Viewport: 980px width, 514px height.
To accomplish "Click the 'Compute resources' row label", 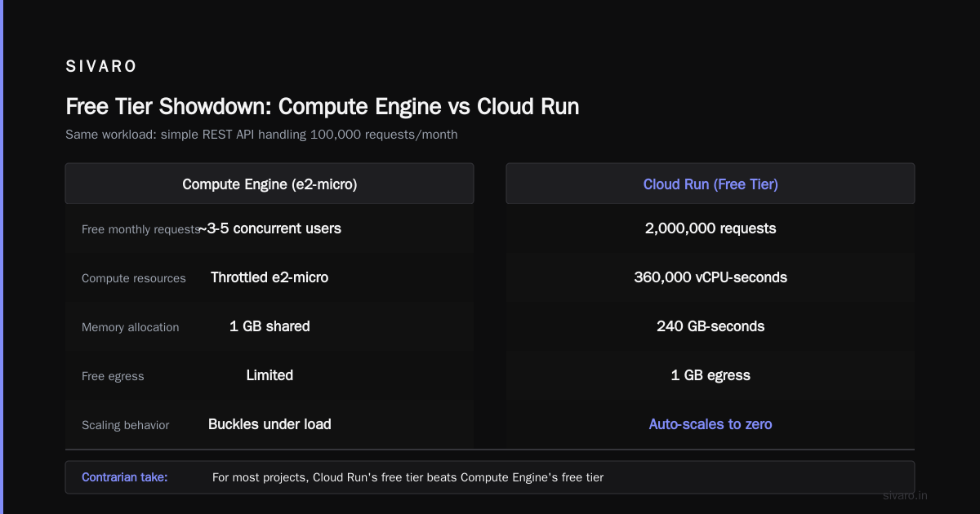I will click(134, 278).
